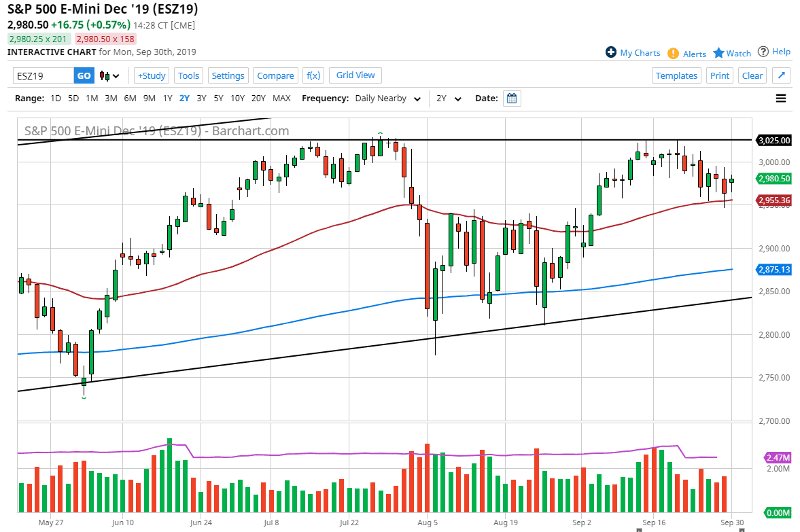Open the +Study menu

click(151, 75)
